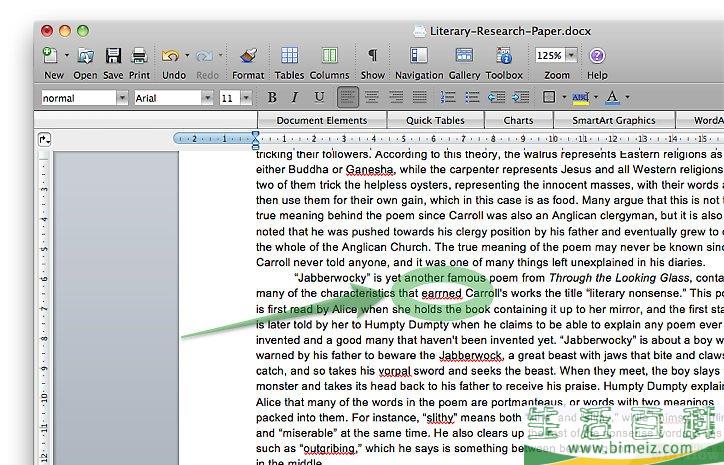Open the Borders dropdown arrow
Screen dimensions: 724x465
(564, 97)
